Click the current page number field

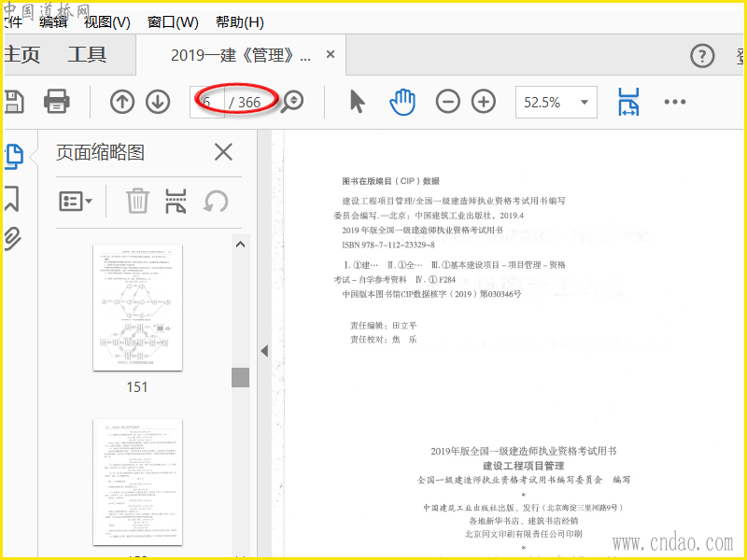pyautogui.click(x=206, y=102)
